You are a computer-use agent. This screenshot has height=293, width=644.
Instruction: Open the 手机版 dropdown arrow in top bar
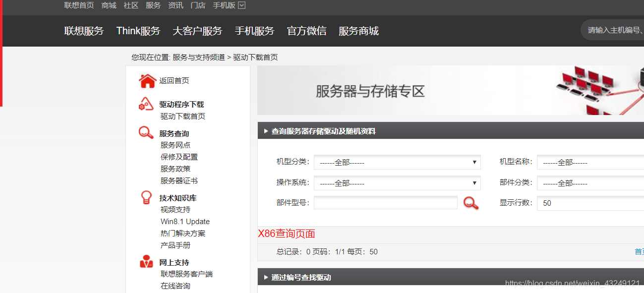(x=242, y=5)
